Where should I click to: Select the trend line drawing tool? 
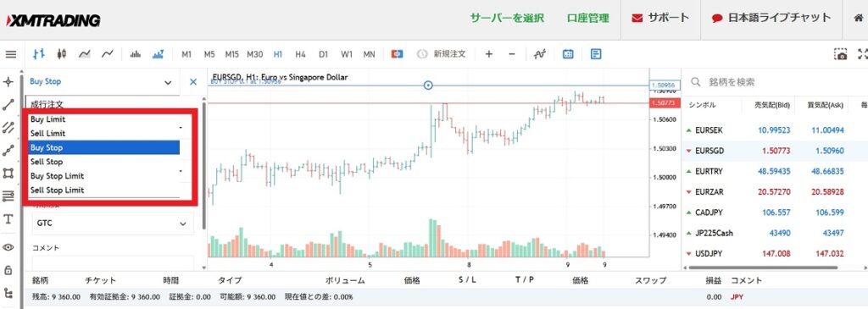[8, 105]
